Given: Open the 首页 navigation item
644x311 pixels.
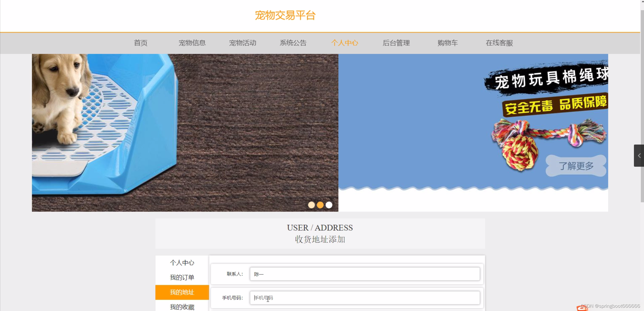Looking at the screenshot, I should [x=140, y=43].
